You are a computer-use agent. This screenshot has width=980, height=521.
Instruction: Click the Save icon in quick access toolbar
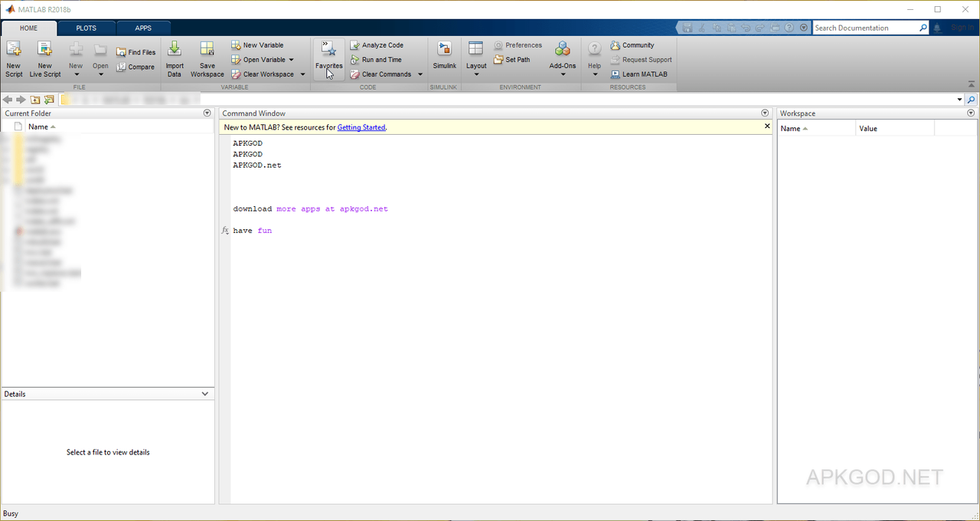688,28
